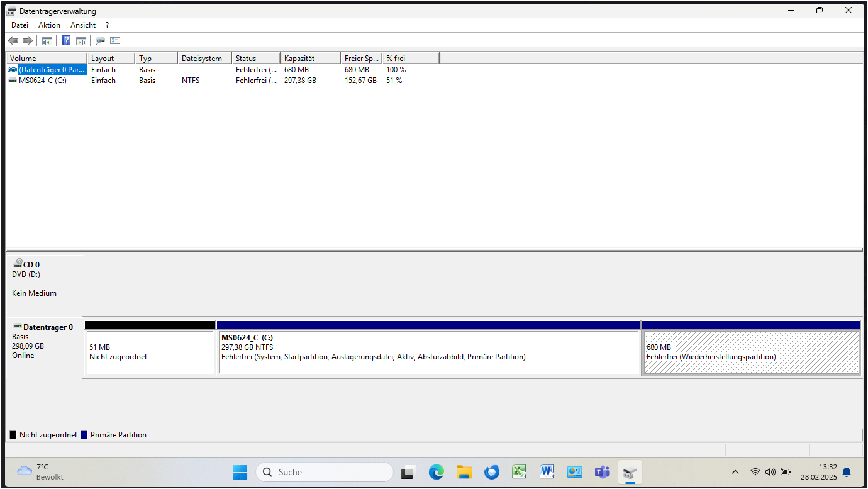This screenshot has height=489, width=868.
Task: Click the Datenträgerverwaltung title bar icon
Action: tap(11, 11)
